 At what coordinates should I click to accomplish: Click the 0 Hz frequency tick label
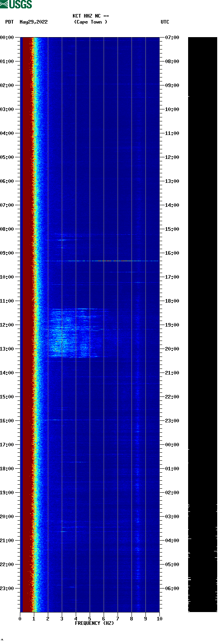20,618
